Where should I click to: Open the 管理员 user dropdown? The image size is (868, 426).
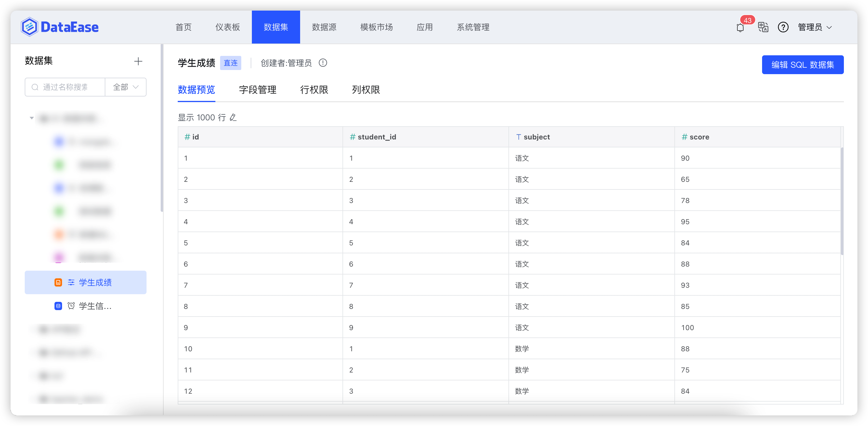pos(814,27)
